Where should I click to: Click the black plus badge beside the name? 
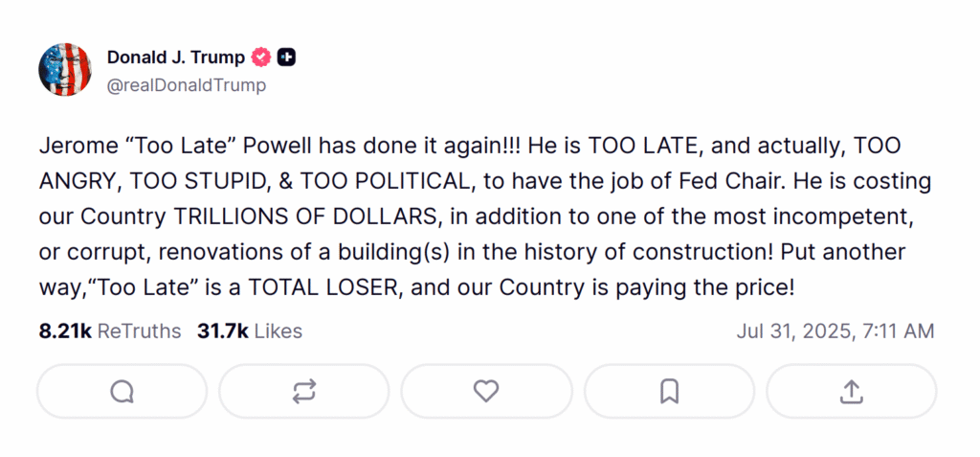pos(286,57)
